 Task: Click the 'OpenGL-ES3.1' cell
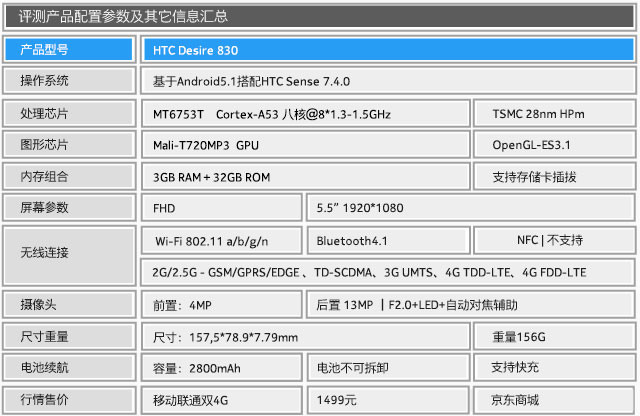[554, 145]
